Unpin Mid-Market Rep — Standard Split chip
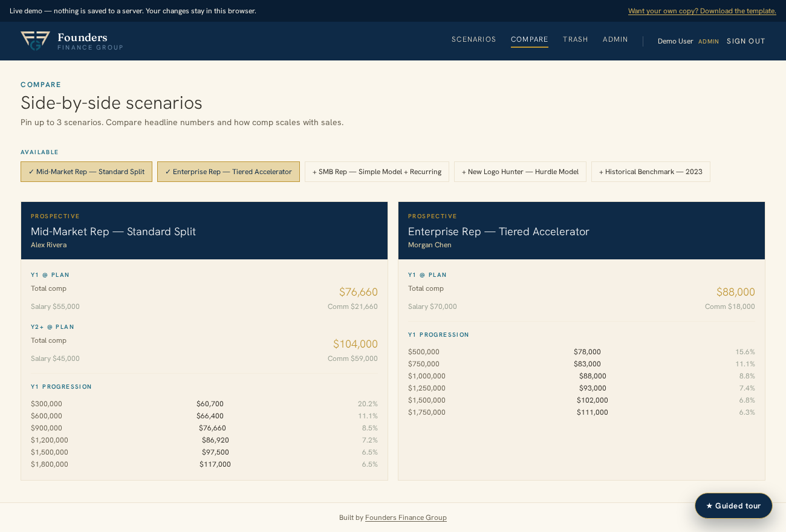This screenshot has height=532, width=786. tap(86, 172)
